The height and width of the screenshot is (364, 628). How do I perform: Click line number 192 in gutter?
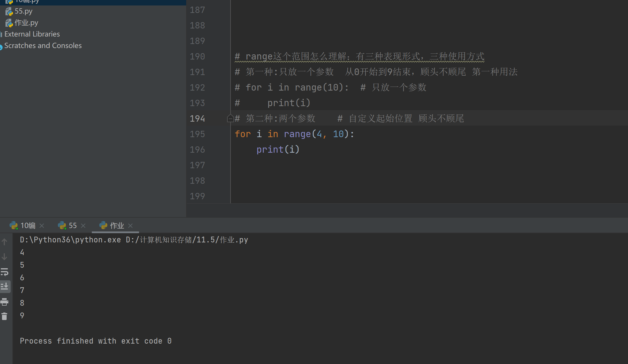[197, 87]
